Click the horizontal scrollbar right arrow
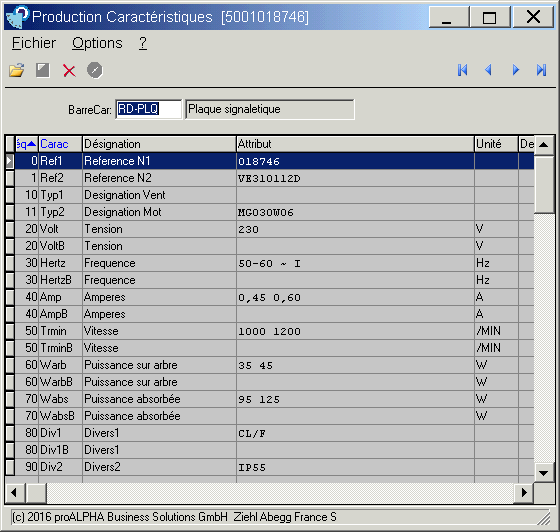Image resolution: width=560 pixels, height=532 pixels. (x=524, y=493)
